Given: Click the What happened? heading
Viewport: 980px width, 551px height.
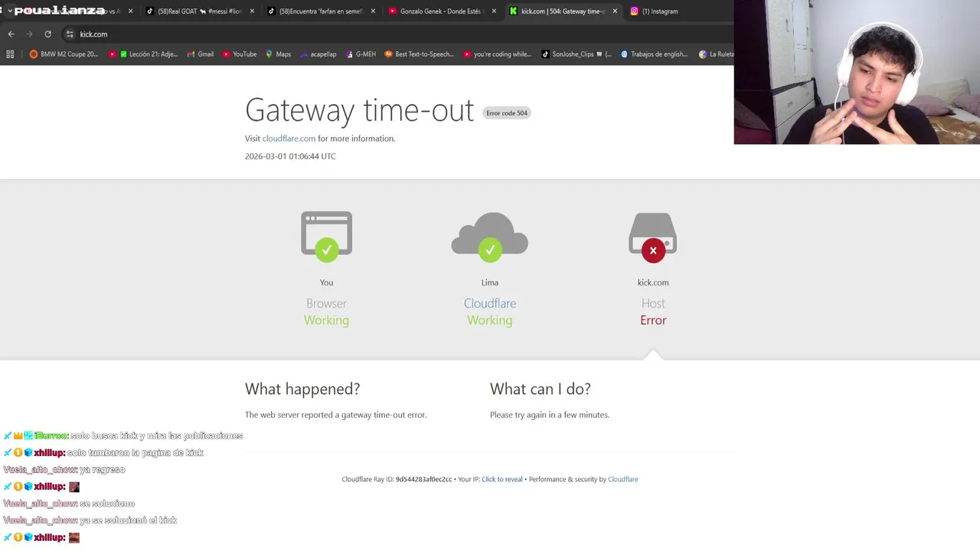Looking at the screenshot, I should click(x=302, y=389).
